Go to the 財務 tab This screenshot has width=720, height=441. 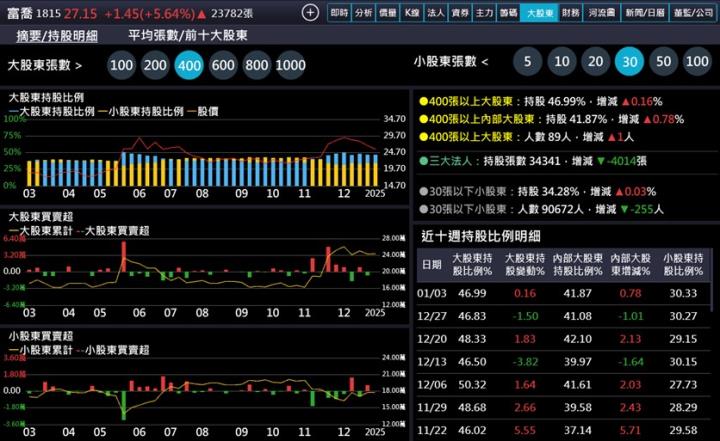click(570, 13)
